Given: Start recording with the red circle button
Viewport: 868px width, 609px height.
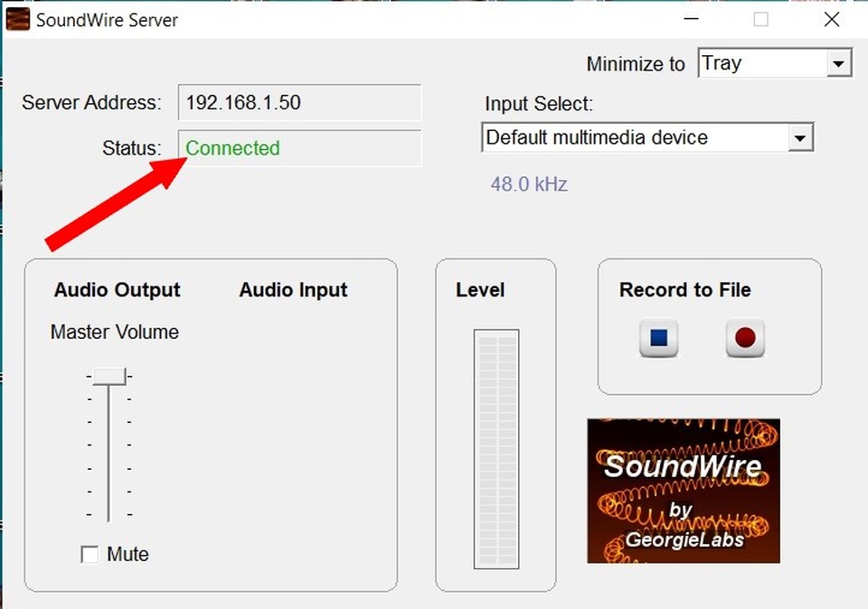Looking at the screenshot, I should click(x=745, y=337).
